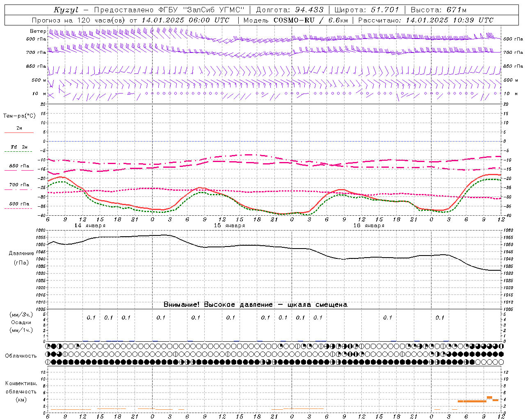
Task: Click the 0.1 precipitation value below 16 января
Action: pos(388,317)
